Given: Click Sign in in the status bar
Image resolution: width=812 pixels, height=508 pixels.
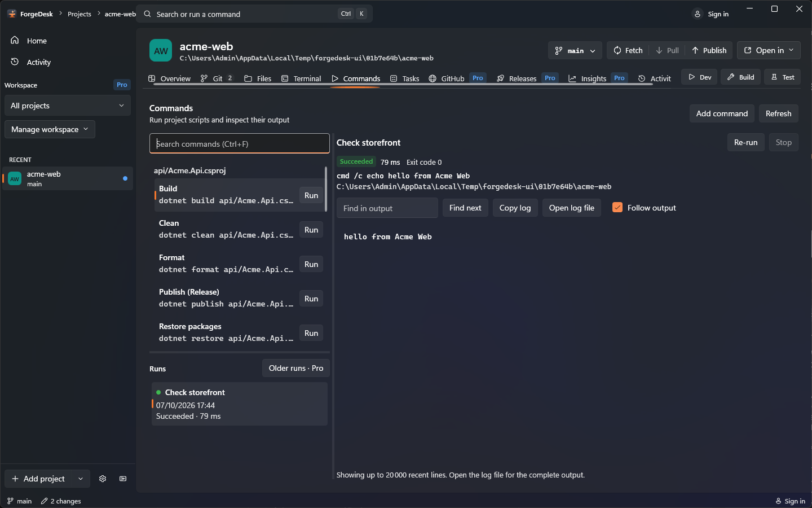Looking at the screenshot, I should click(790, 501).
